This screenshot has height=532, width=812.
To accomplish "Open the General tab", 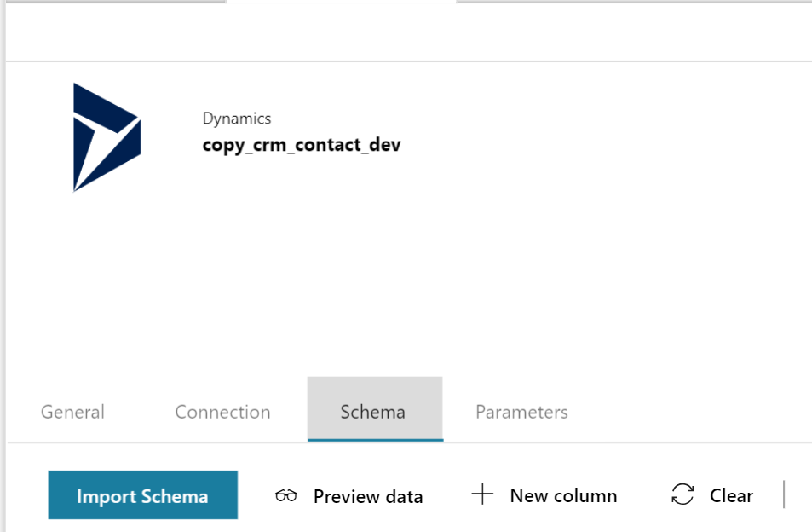I will 72,412.
